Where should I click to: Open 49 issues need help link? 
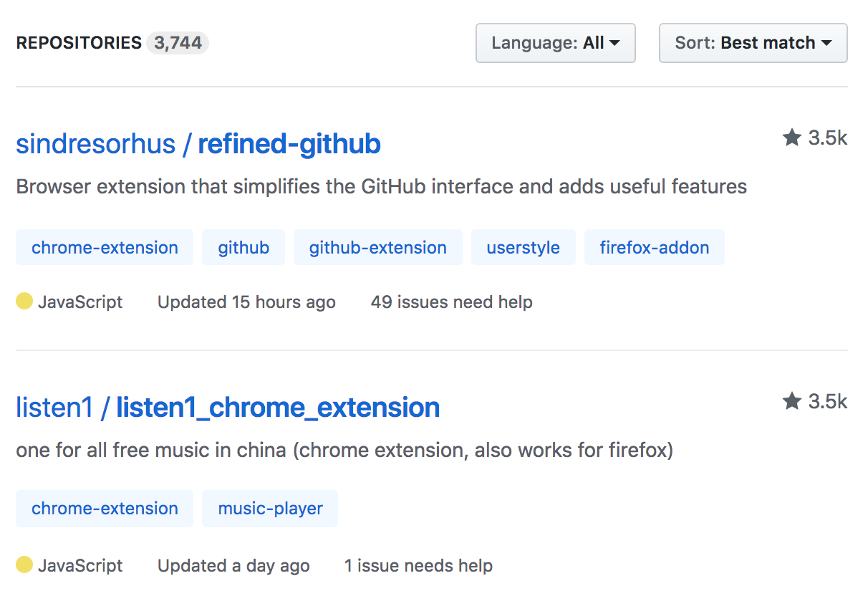click(x=451, y=302)
